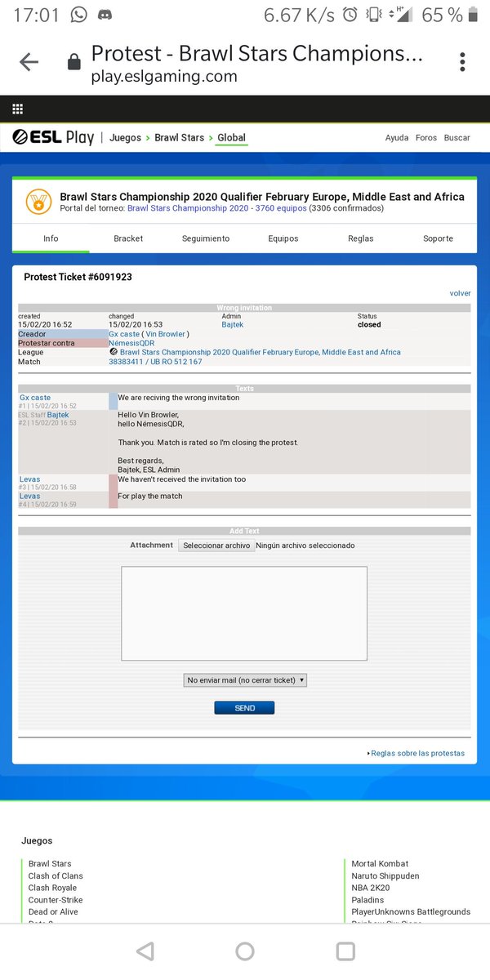Open Clash Royale footer link
Image resolution: width=490 pixels, height=980 pixels.
(52, 888)
